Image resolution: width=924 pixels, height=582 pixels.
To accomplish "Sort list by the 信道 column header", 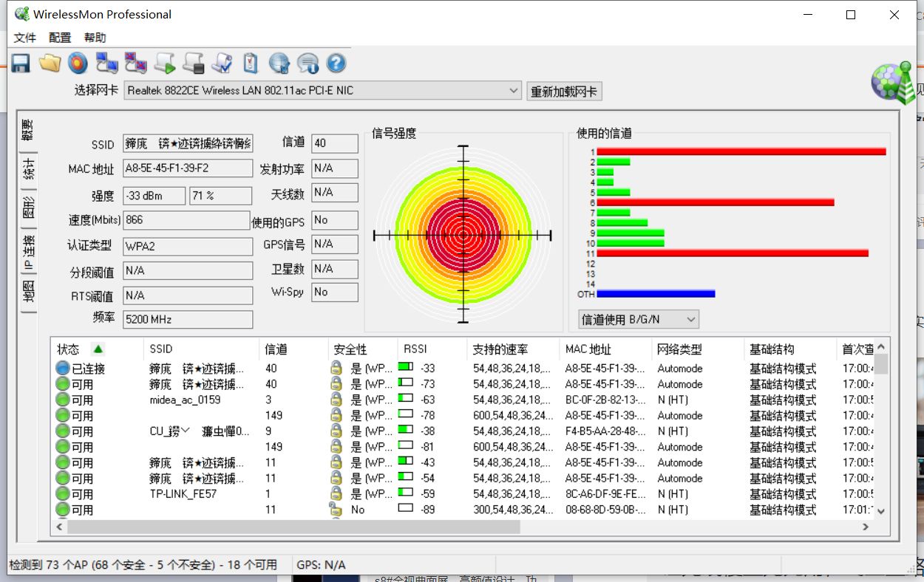I will [x=294, y=349].
